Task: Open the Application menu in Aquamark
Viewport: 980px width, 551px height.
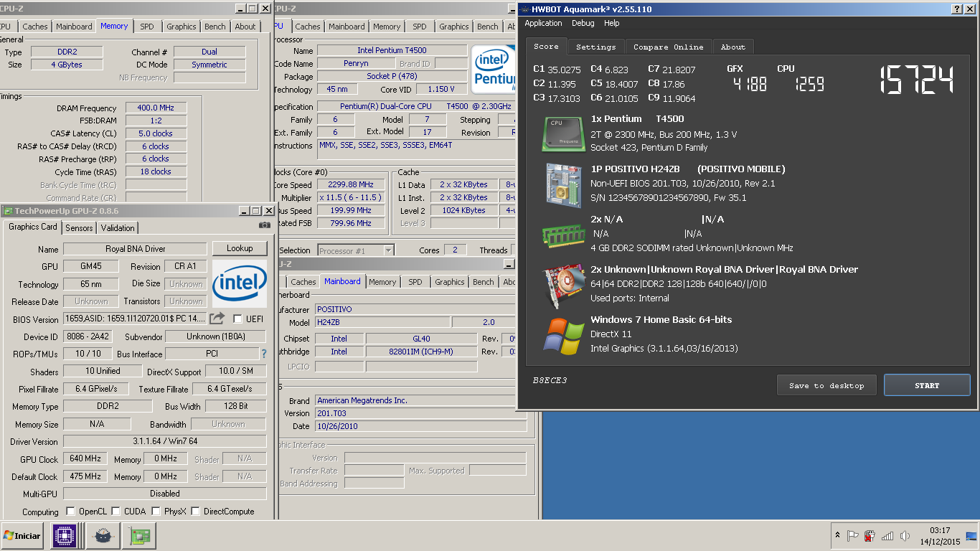Action: point(543,23)
